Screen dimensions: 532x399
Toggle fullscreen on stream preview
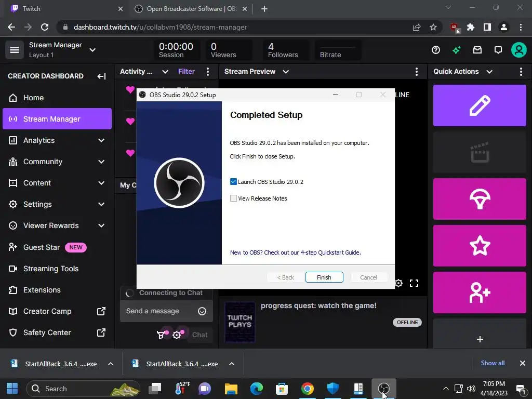click(x=414, y=283)
